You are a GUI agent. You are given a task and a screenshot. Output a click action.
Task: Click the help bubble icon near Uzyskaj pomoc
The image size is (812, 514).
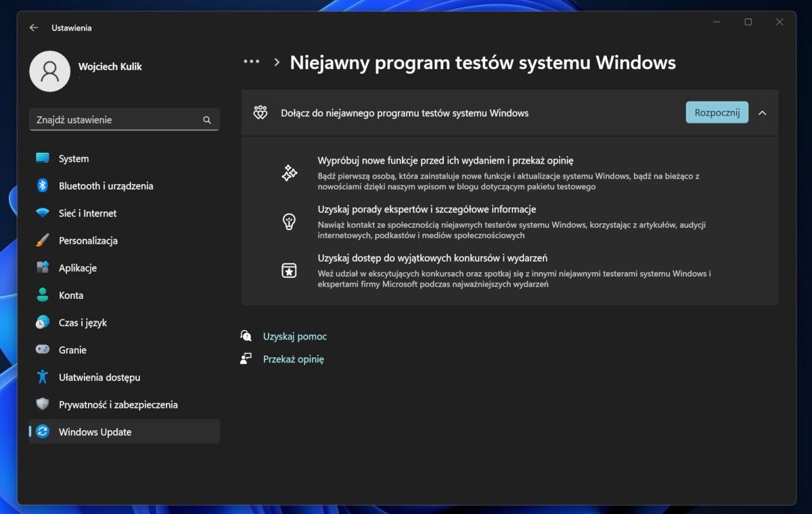[246, 335]
